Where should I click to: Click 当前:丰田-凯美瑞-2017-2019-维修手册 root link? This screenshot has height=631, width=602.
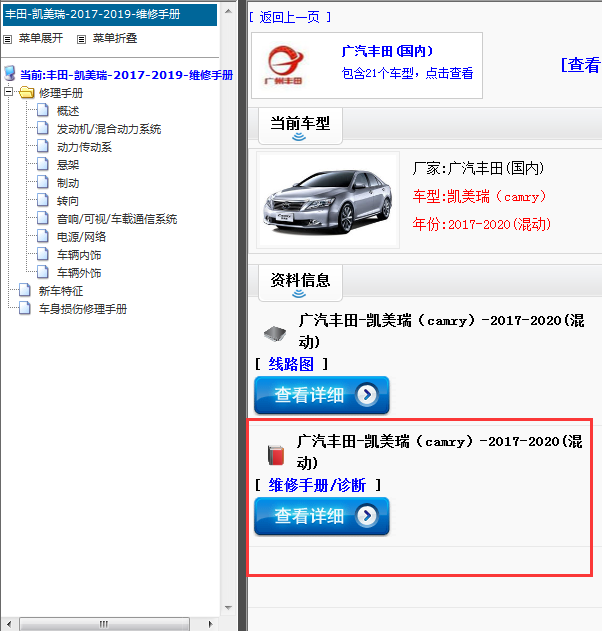(126, 75)
